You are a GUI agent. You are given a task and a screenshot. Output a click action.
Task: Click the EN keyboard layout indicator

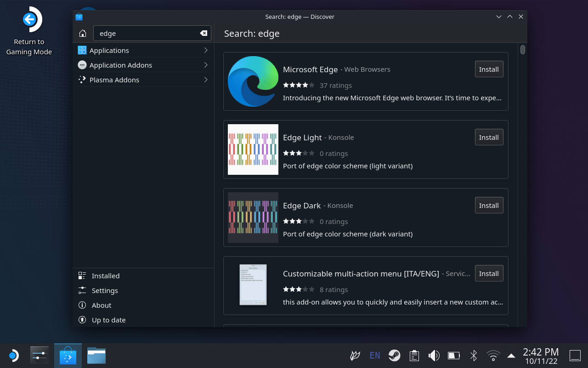(375, 356)
